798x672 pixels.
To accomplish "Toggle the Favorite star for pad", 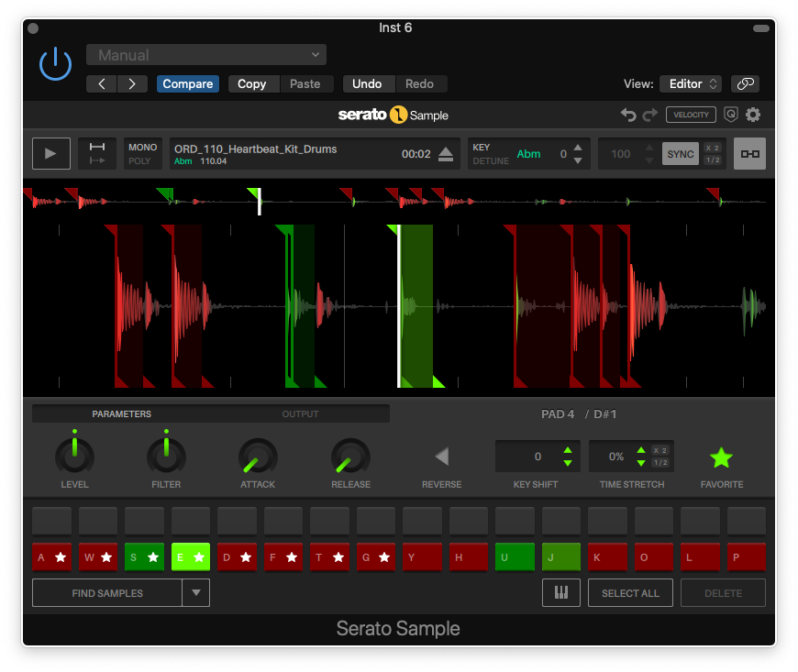I will tap(722, 457).
